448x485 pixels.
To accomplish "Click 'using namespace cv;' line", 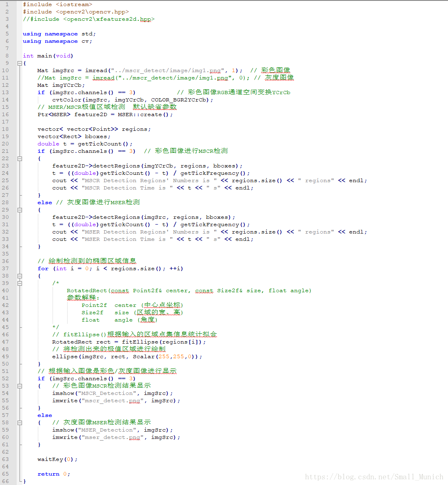I will tap(57, 41).
